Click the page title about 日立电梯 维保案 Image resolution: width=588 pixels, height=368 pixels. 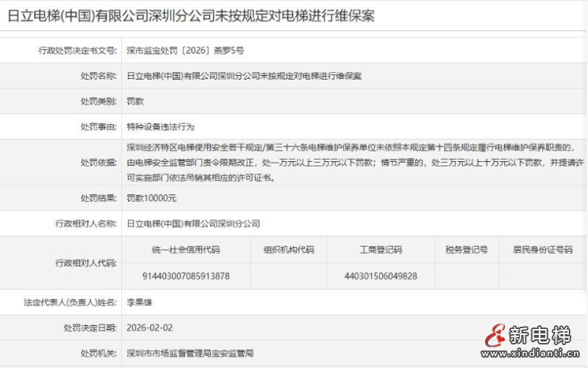click(x=191, y=15)
